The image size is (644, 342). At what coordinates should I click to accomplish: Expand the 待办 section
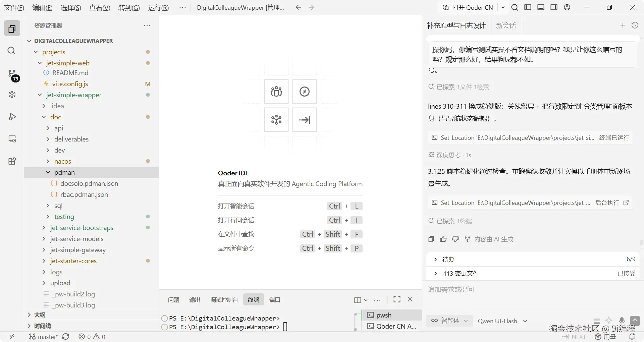point(435,259)
